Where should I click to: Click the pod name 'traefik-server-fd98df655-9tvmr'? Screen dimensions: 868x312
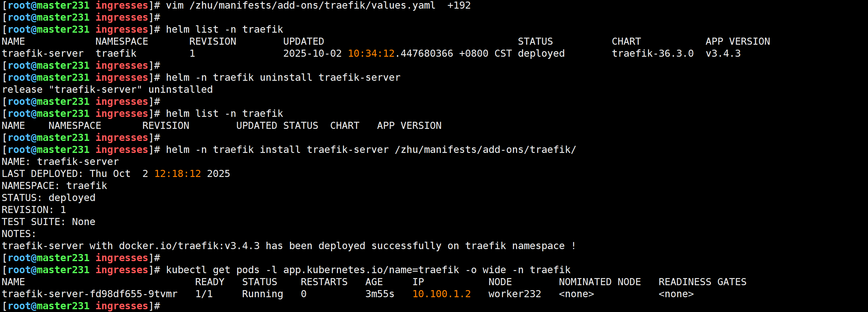[90, 294]
